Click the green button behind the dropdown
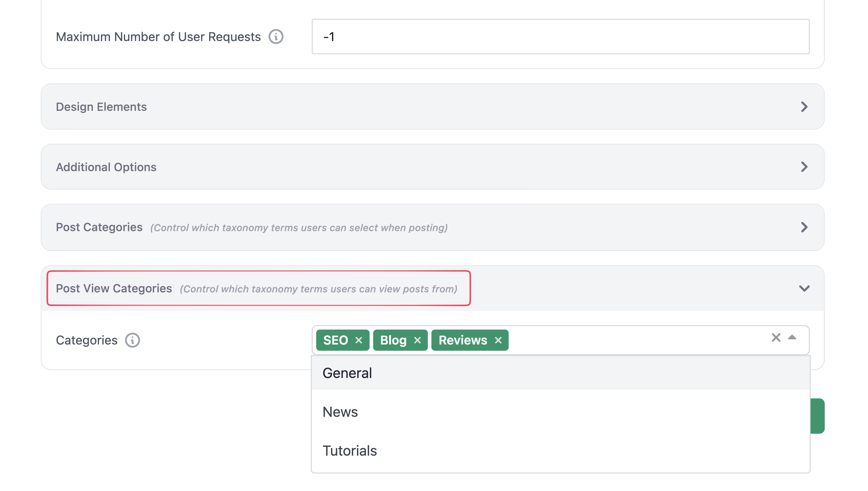This screenshot has width=868, height=491. pos(817,416)
